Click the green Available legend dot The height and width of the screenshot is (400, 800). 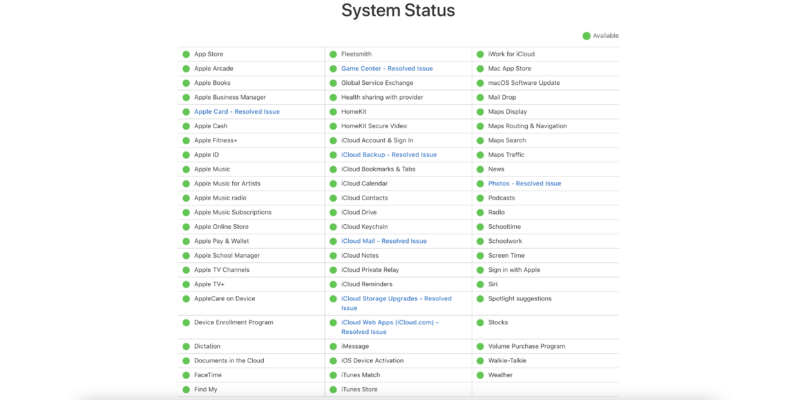point(587,36)
